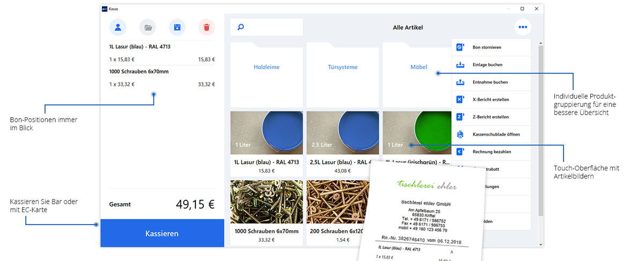The width and height of the screenshot is (644, 261).
Task: Open the customer (person) icon
Action: [118, 27]
